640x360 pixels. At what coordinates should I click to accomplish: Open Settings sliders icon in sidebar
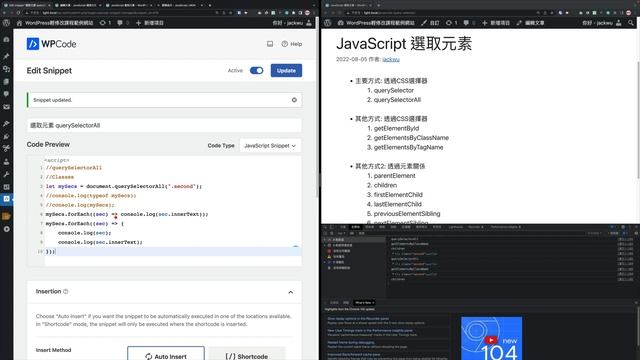[6, 187]
